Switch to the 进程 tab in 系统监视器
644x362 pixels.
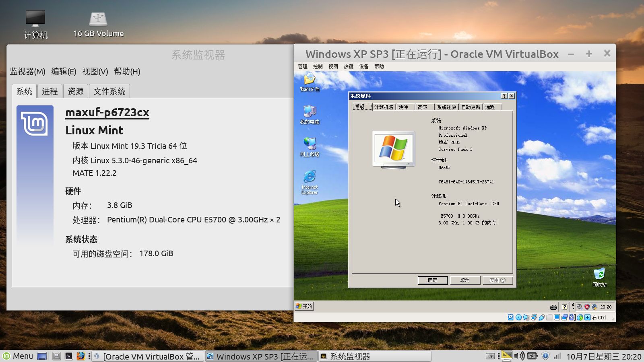pyautogui.click(x=50, y=91)
